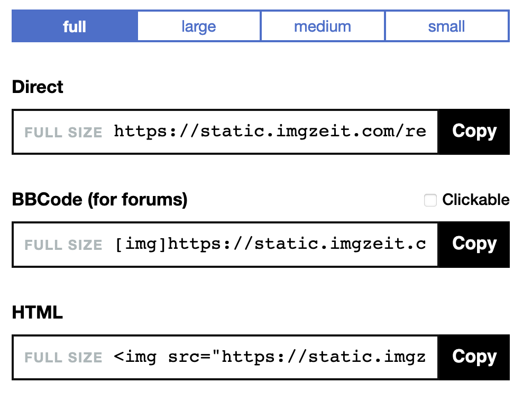This screenshot has height=411, width=532.
Task: Focus the Direct URL input field
Action: [x=225, y=132]
